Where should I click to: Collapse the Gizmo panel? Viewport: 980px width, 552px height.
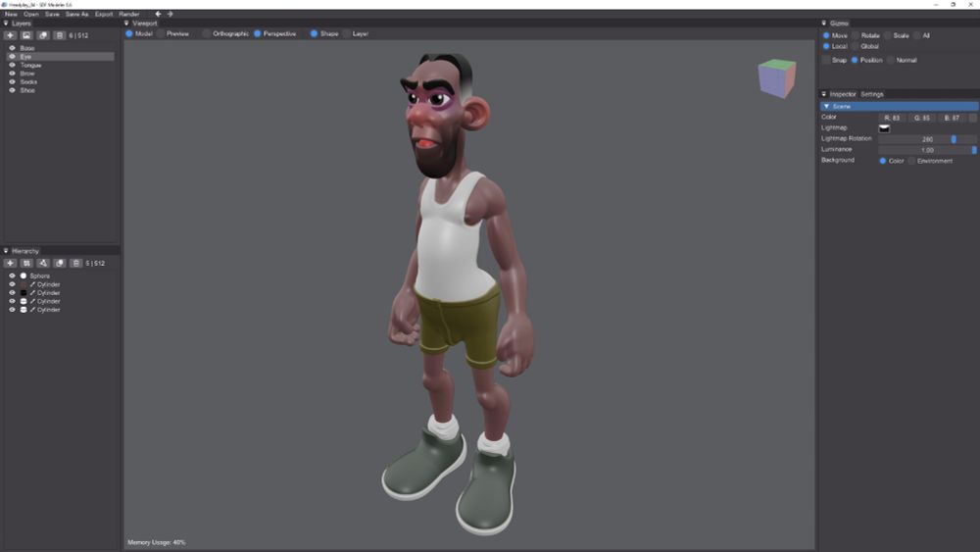click(824, 24)
